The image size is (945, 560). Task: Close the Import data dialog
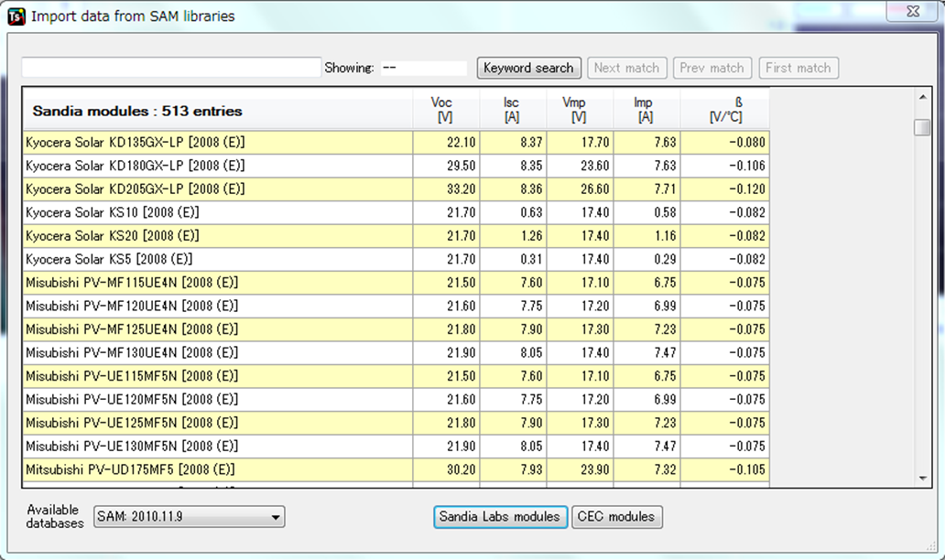pyautogui.click(x=912, y=11)
